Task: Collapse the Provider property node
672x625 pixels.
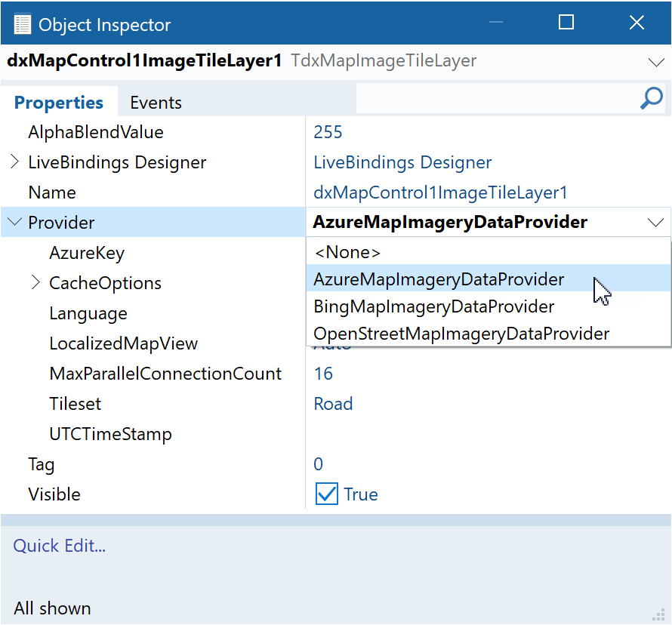Action: pyautogui.click(x=14, y=221)
